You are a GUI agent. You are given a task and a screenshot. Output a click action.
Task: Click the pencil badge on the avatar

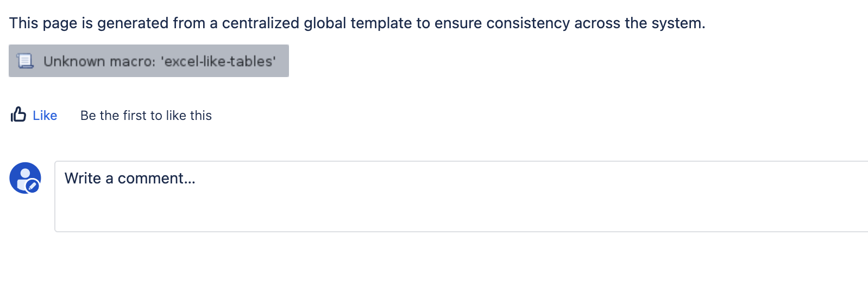click(33, 186)
